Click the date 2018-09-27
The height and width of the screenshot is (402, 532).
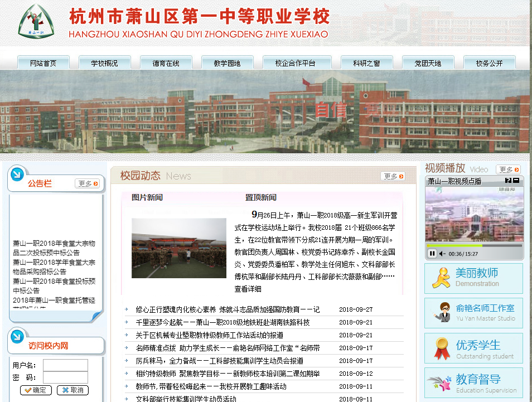pyautogui.click(x=356, y=309)
